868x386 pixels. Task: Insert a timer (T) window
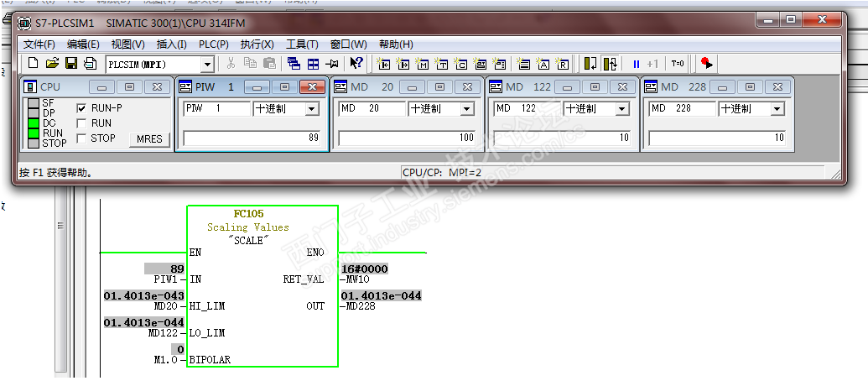coord(441,64)
